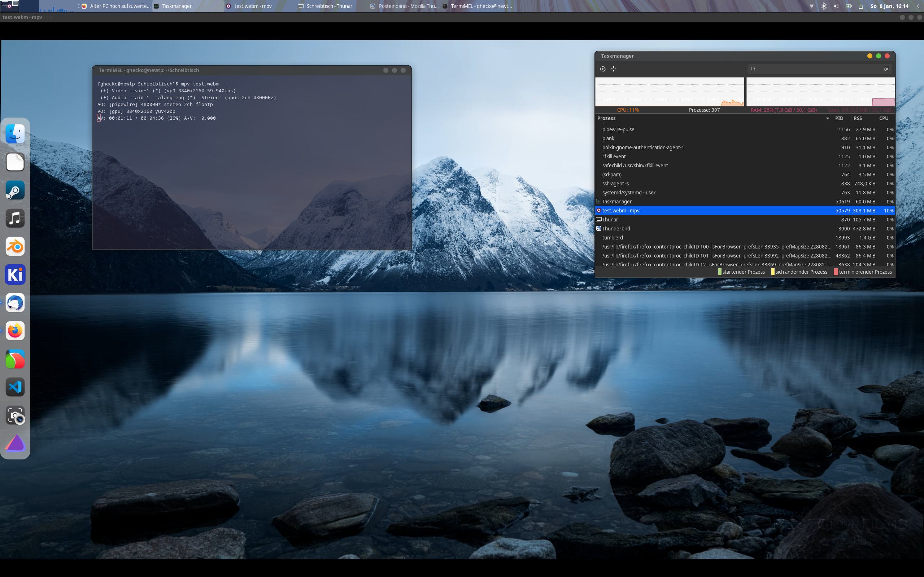Clear the process search field
Viewport: 924px width, 577px height.
click(886, 69)
